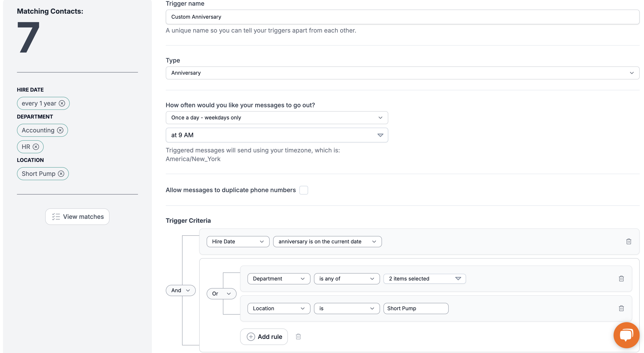
Task: Click the View matches button
Action: (77, 217)
